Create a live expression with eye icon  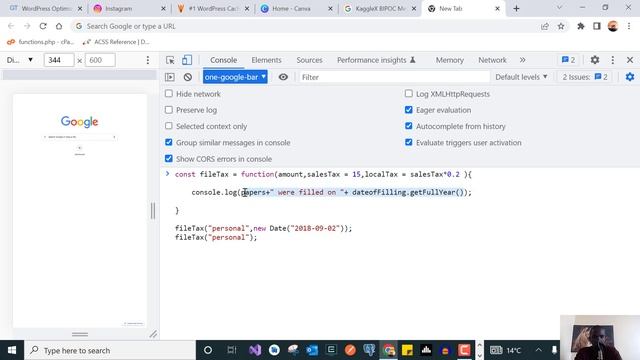pyautogui.click(x=283, y=77)
